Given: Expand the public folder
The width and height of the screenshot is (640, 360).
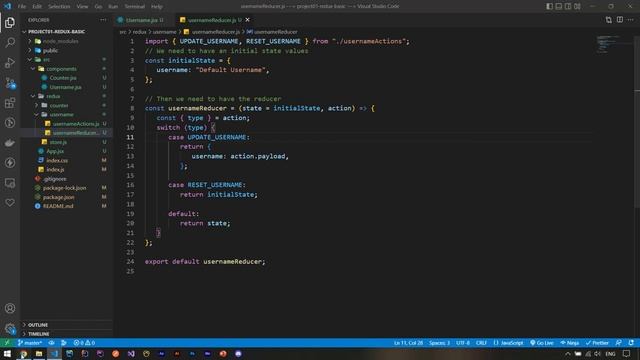Looking at the screenshot, I should (x=50, y=51).
